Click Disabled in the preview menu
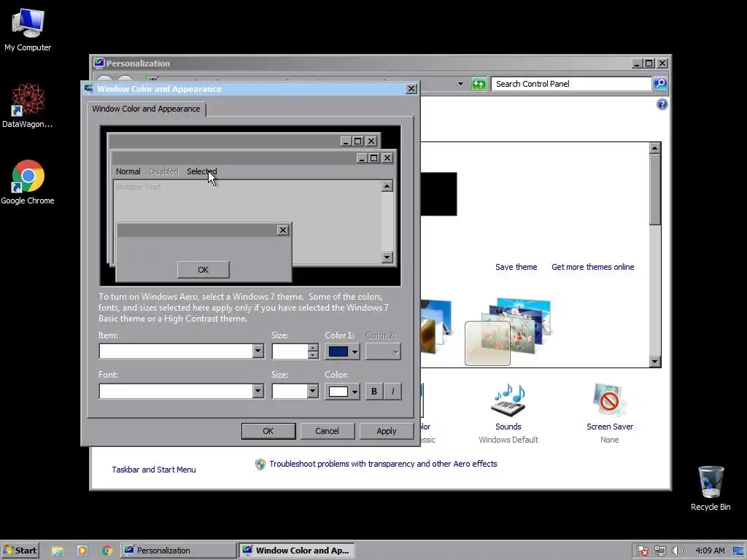The image size is (747, 560). (x=163, y=171)
